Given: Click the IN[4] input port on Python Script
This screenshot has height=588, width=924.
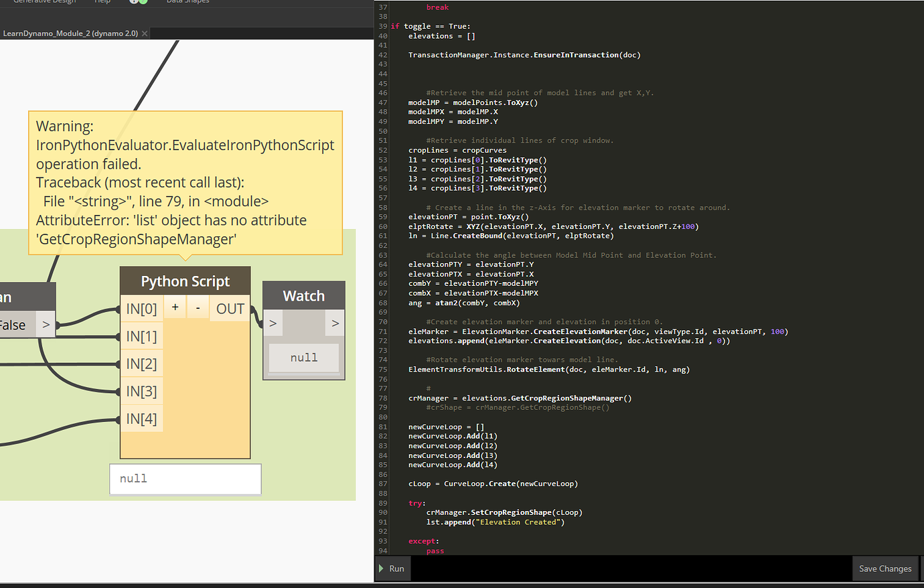Looking at the screenshot, I should tap(141, 418).
